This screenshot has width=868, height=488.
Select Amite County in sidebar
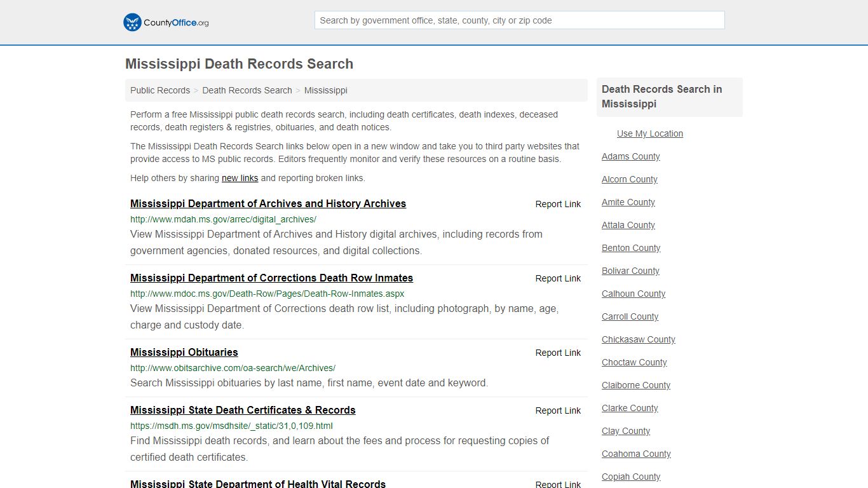[628, 202]
